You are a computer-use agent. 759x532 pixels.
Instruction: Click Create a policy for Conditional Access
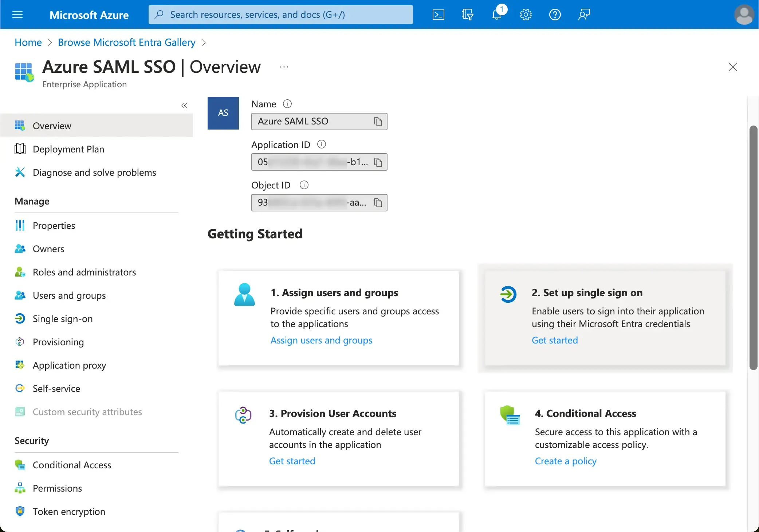565,461
